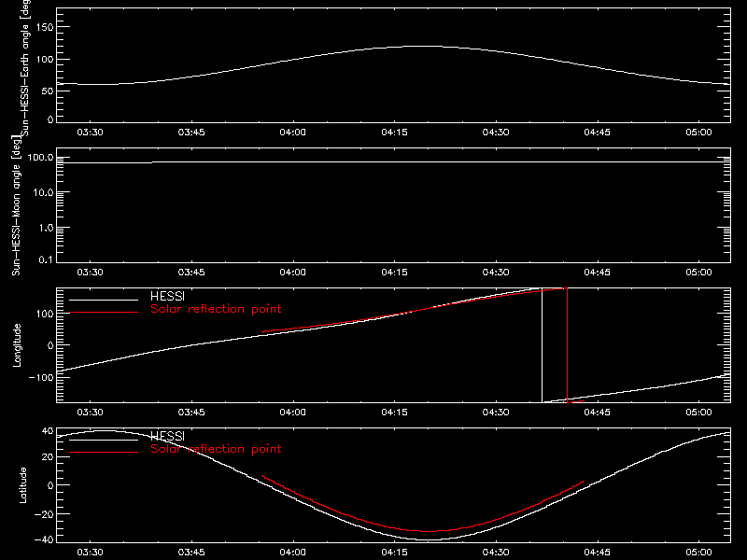747x560 pixels.
Task: Click the 10.0 tick on Moon angle axis
Action: click(x=43, y=192)
